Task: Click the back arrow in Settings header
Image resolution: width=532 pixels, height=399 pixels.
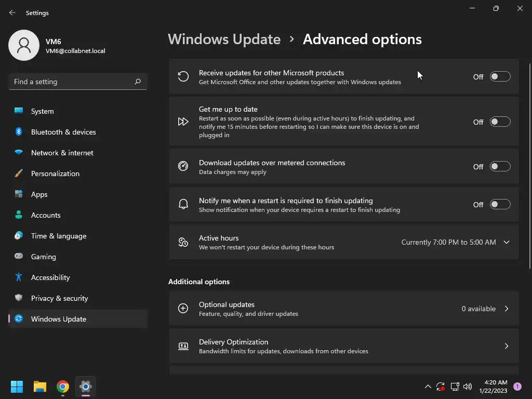Action: pyautogui.click(x=12, y=12)
